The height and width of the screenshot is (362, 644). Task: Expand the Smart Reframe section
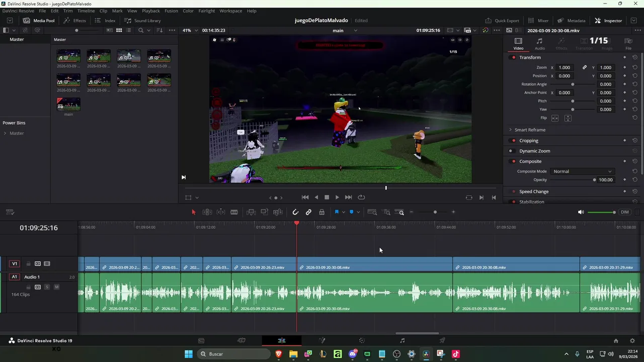[510, 130]
